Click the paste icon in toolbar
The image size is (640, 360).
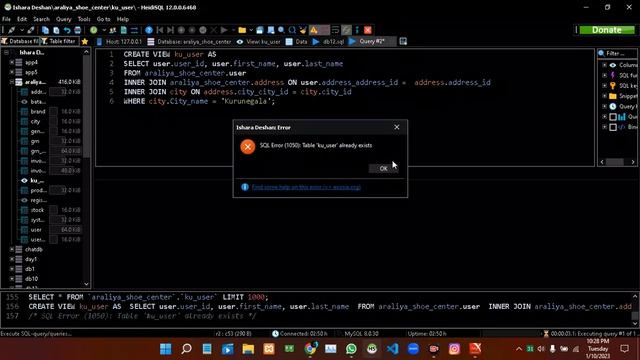(x=56, y=30)
